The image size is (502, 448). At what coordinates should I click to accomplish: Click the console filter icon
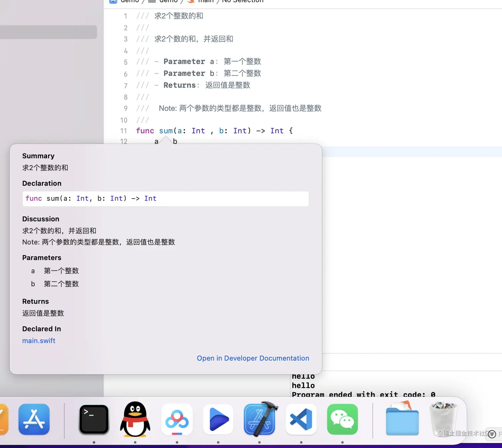(x=492, y=434)
